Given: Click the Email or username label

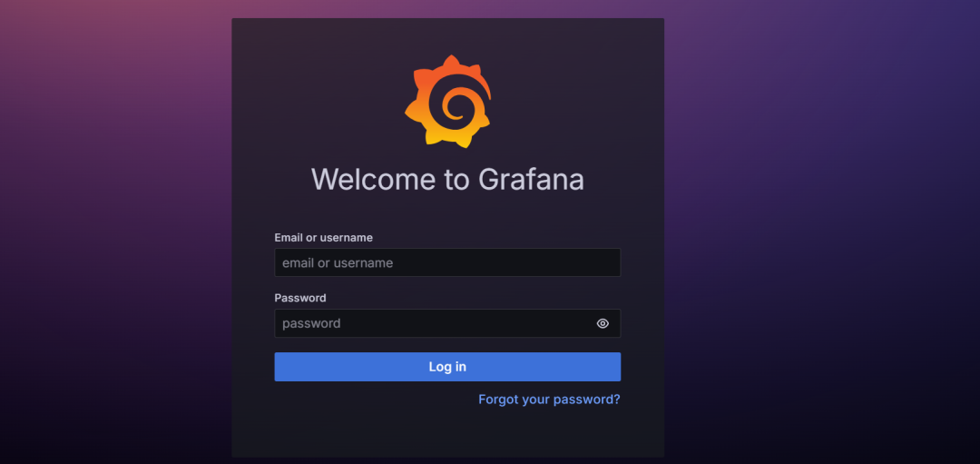Looking at the screenshot, I should pos(324,238).
